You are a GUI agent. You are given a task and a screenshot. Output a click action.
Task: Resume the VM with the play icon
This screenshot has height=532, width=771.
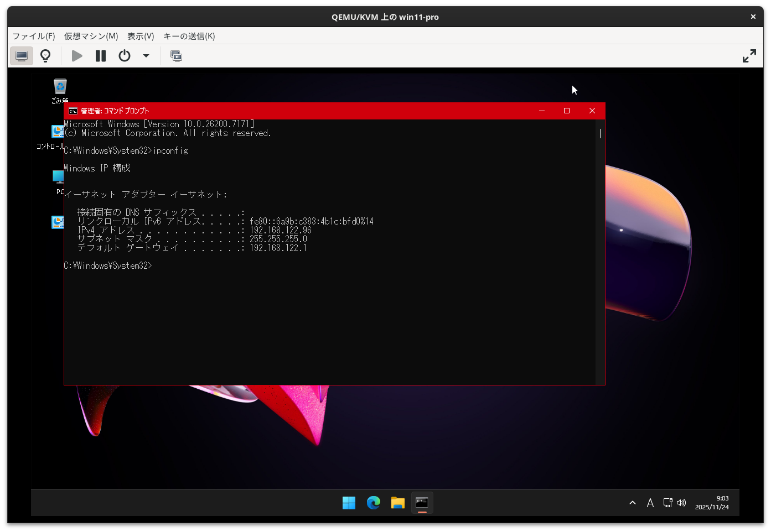(x=76, y=55)
